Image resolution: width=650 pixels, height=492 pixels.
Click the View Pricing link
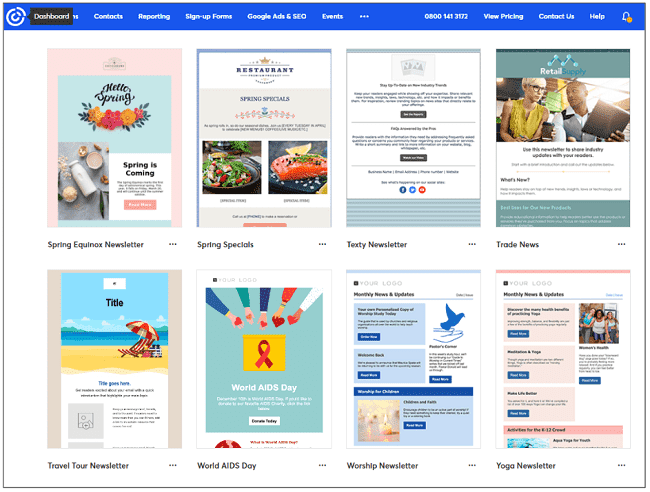pos(503,17)
